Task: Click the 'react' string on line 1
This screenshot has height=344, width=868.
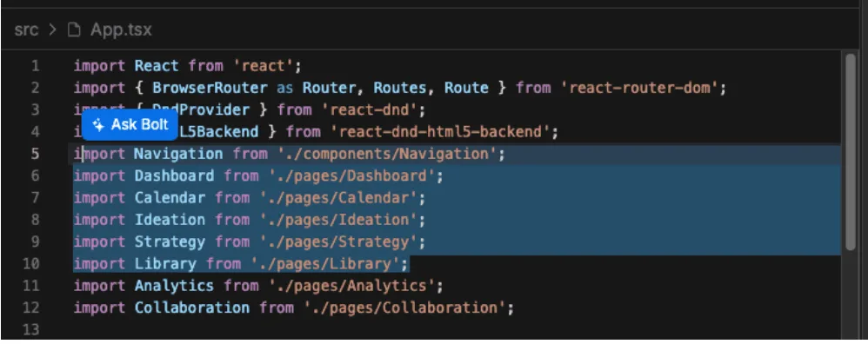Action: click(263, 66)
